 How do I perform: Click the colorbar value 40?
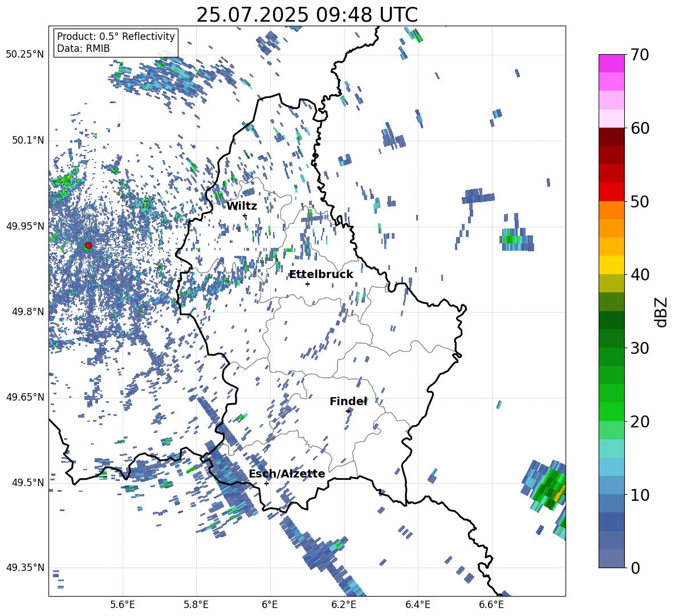pyautogui.click(x=640, y=275)
